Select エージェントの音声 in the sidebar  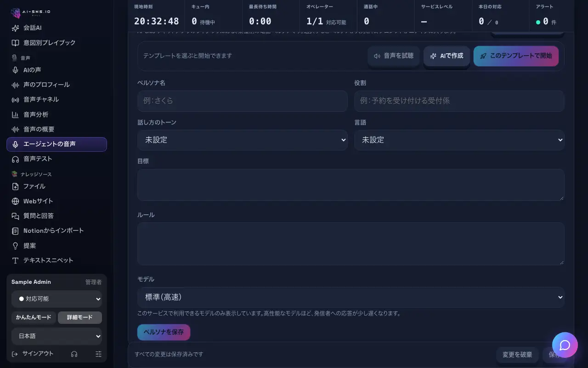(x=57, y=144)
